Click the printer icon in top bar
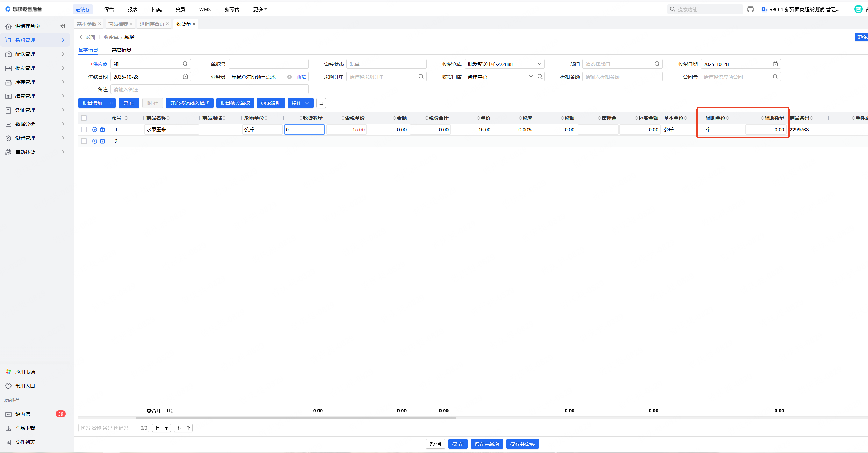868x453 pixels. coord(750,9)
